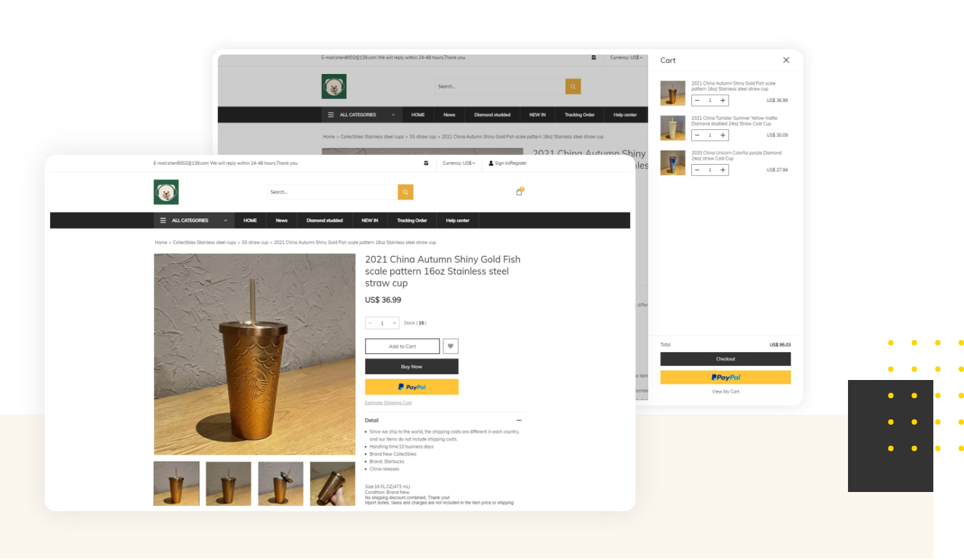This screenshot has width=964, height=560.
Task: Click the Checkout button in Cart
Action: [725, 359]
